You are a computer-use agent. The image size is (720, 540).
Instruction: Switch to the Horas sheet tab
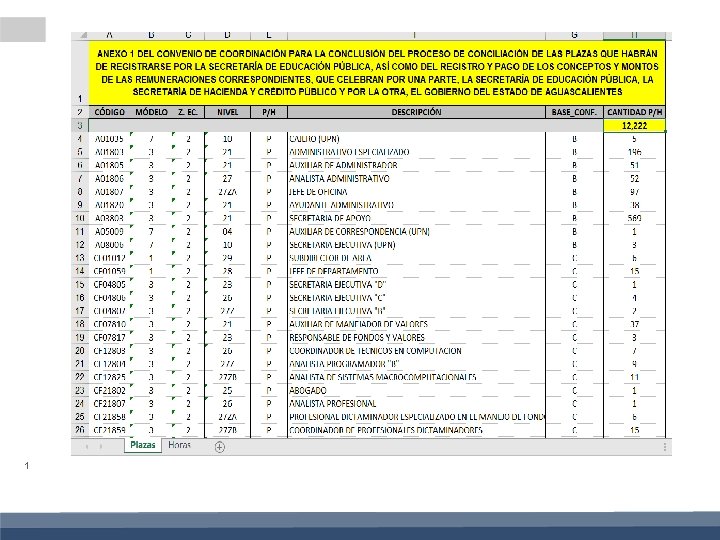coord(179,445)
